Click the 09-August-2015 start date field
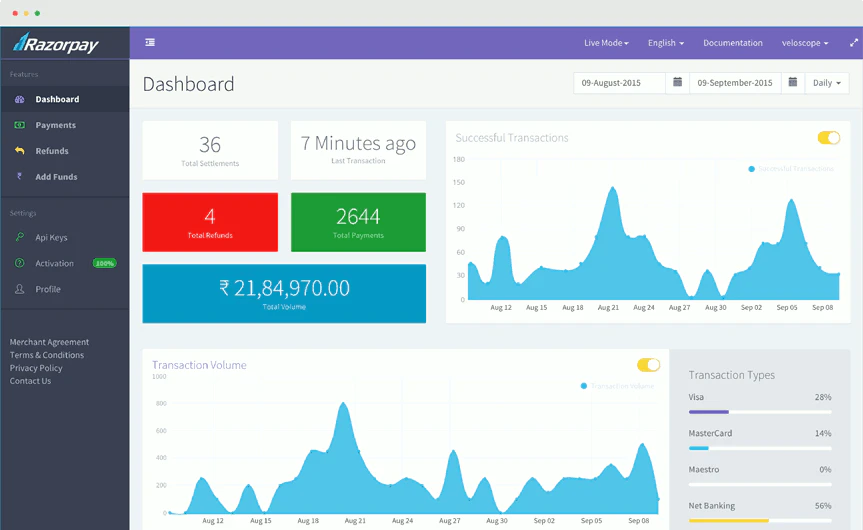 (619, 83)
